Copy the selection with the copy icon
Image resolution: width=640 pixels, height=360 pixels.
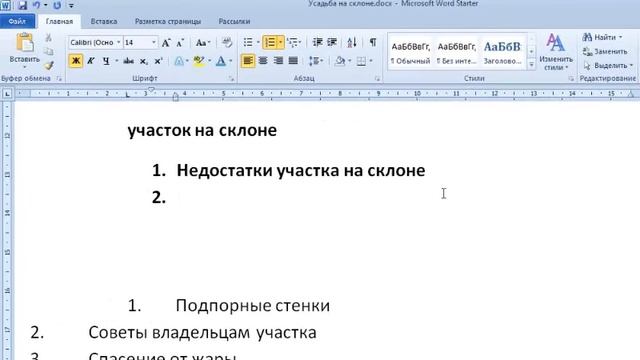[x=49, y=51]
